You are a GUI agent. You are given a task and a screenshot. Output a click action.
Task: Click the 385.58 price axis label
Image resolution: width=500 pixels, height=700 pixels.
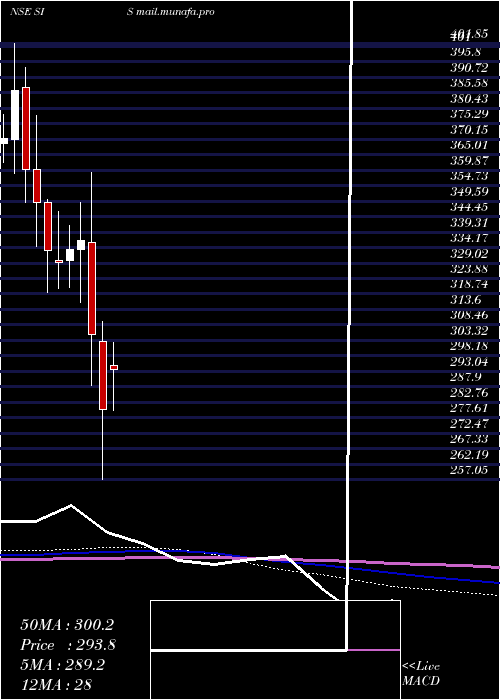pyautogui.click(x=470, y=83)
